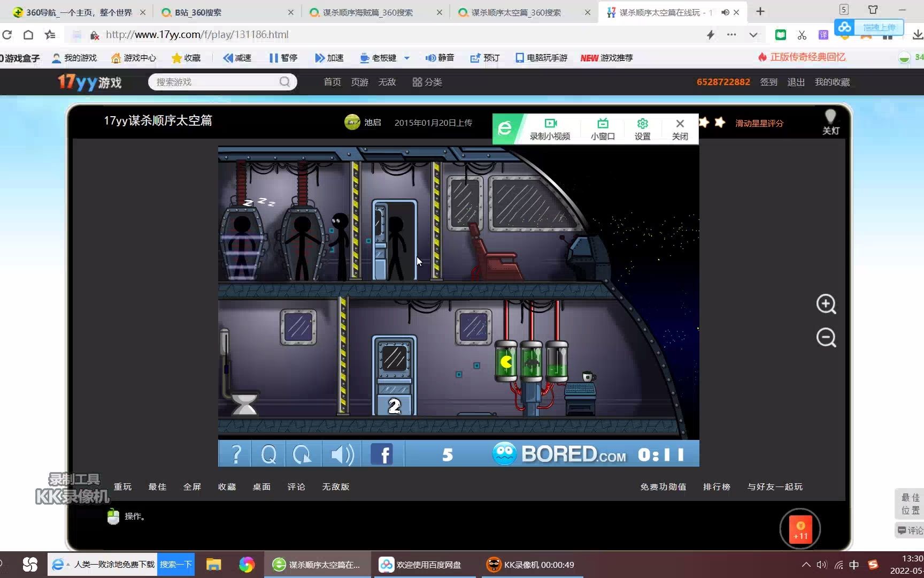Screen dimensions: 924x578
Task: Mute the game sound speaker icon
Action: [342, 454]
